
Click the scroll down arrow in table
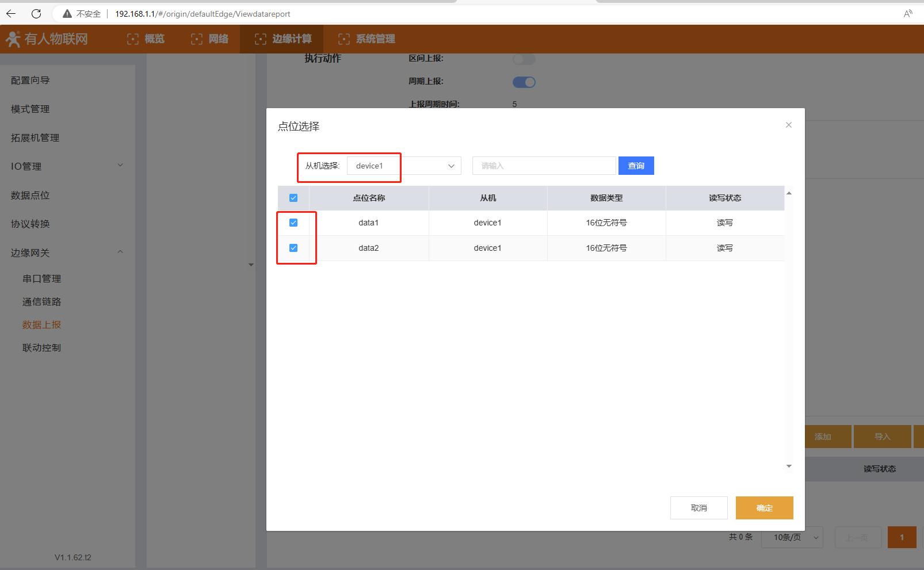pyautogui.click(x=789, y=466)
